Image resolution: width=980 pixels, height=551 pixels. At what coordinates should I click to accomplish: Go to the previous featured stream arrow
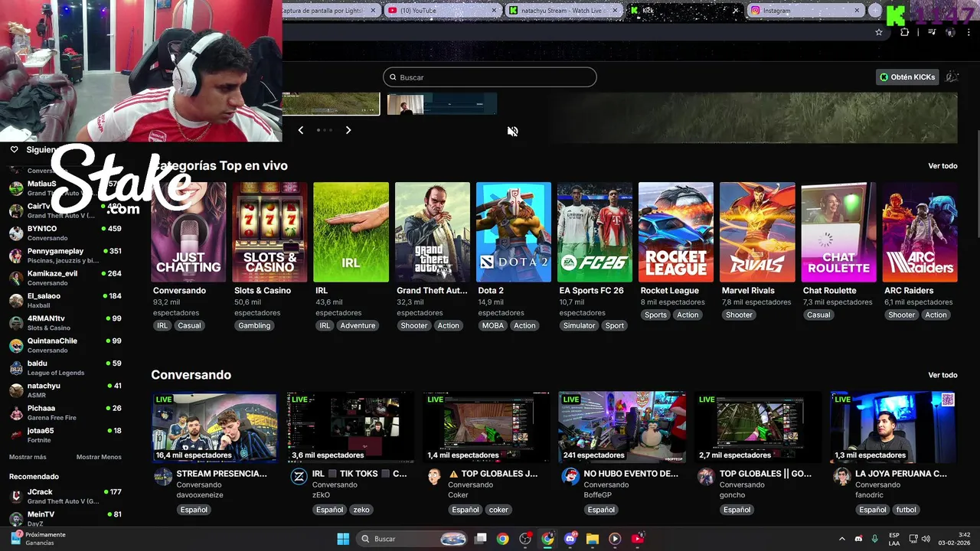click(x=301, y=130)
